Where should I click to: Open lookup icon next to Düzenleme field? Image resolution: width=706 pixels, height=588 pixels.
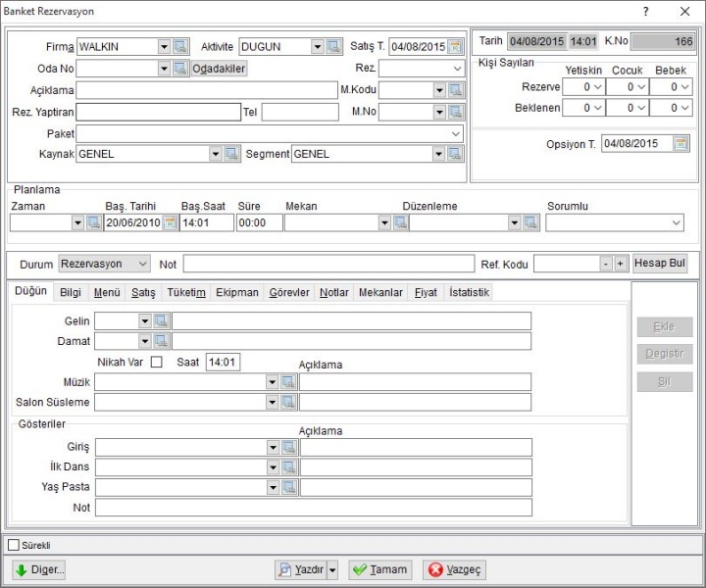pos(531,222)
